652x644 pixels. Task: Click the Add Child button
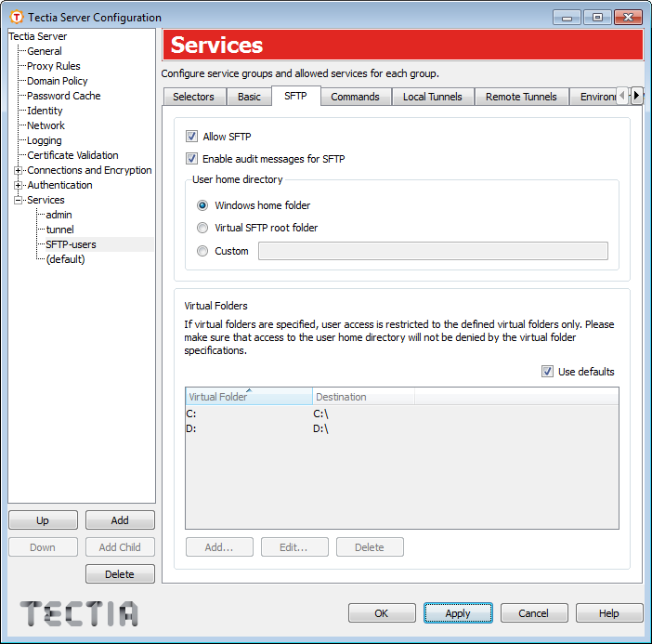tap(120, 547)
